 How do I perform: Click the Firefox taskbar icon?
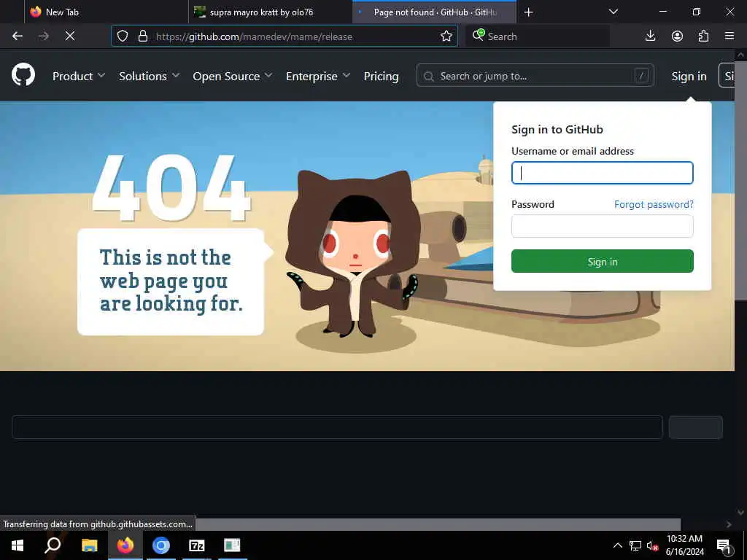pos(125,545)
